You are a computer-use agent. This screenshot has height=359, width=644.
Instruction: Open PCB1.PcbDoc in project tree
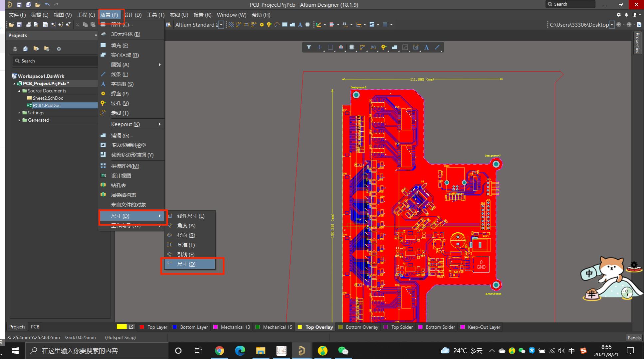coord(46,105)
